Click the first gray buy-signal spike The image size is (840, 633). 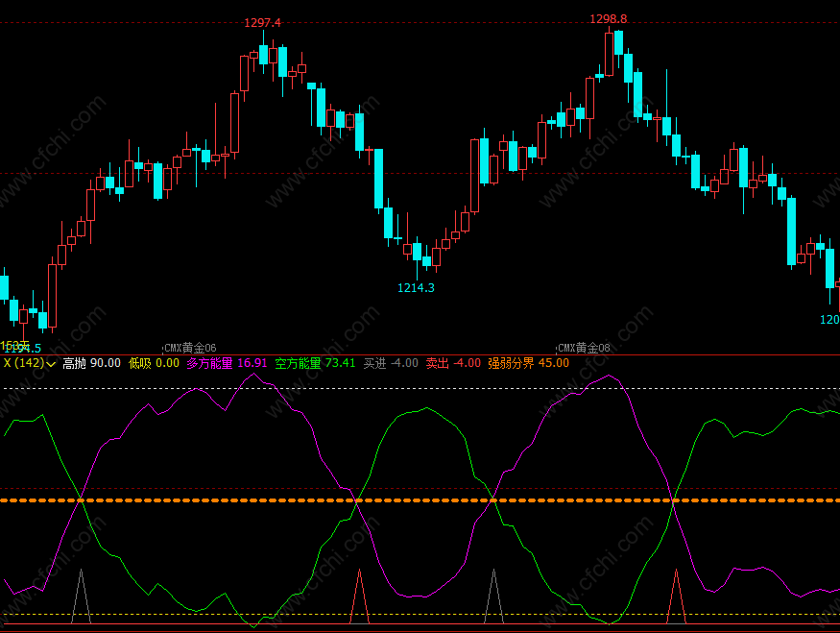pos(81,596)
